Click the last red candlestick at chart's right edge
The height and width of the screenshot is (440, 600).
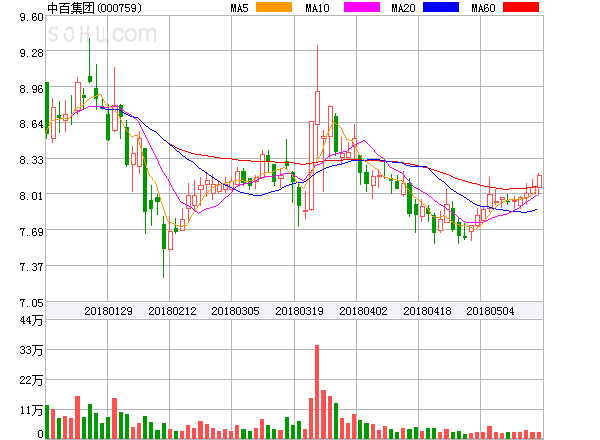[539, 182]
